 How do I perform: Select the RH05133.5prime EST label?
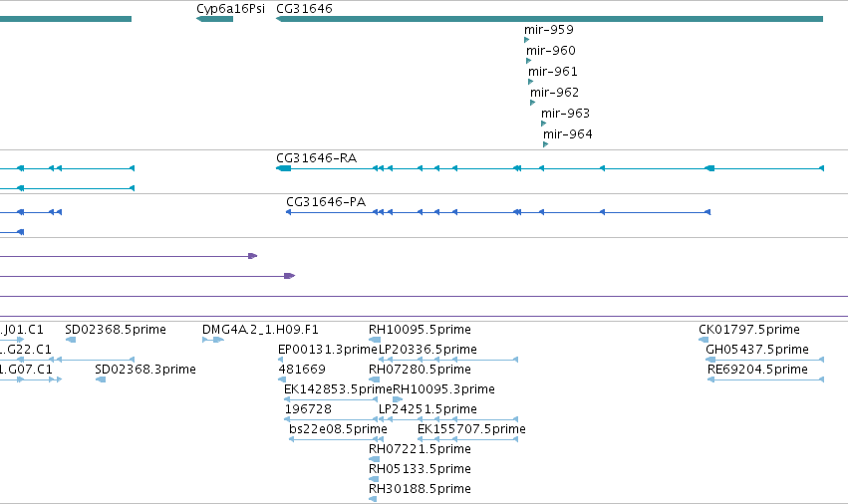420,469
